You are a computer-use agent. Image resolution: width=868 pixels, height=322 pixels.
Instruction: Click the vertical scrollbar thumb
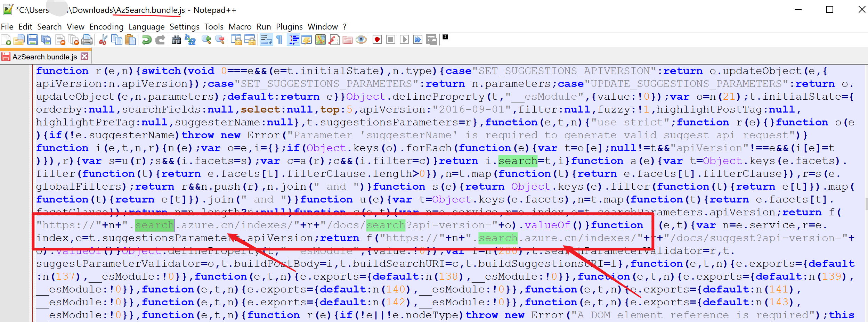[x=866, y=204]
